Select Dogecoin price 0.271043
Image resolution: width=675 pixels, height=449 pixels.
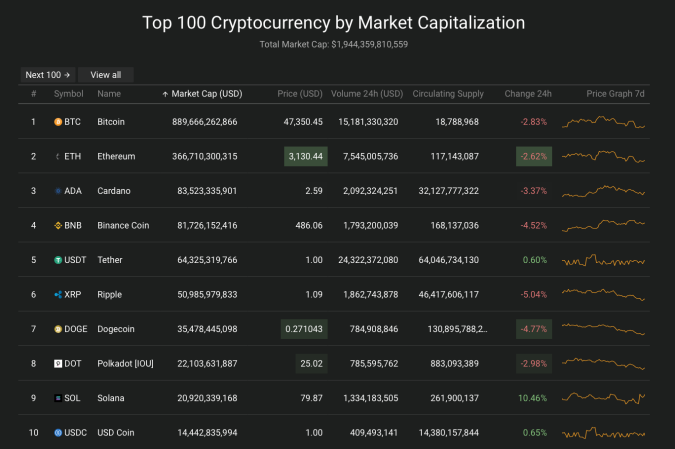point(304,329)
